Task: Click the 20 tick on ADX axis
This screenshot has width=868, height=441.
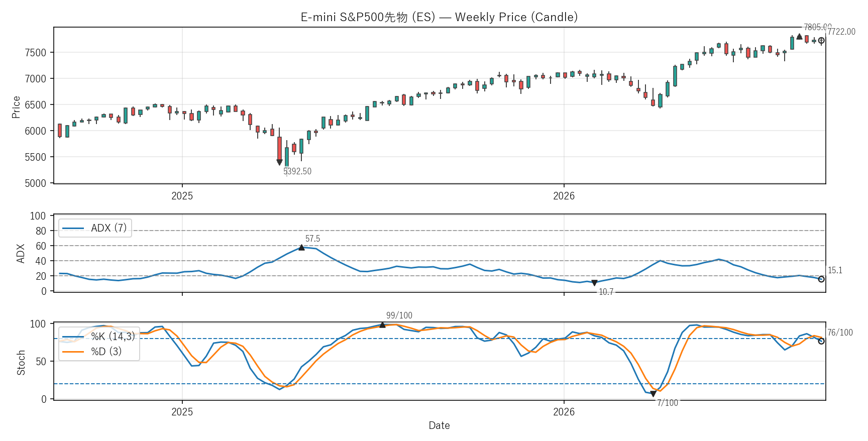Action: pos(41,276)
